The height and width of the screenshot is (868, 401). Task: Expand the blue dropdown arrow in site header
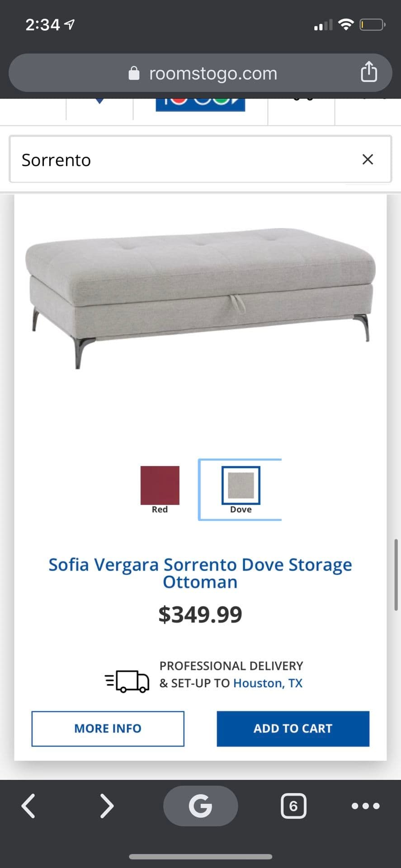point(100,101)
